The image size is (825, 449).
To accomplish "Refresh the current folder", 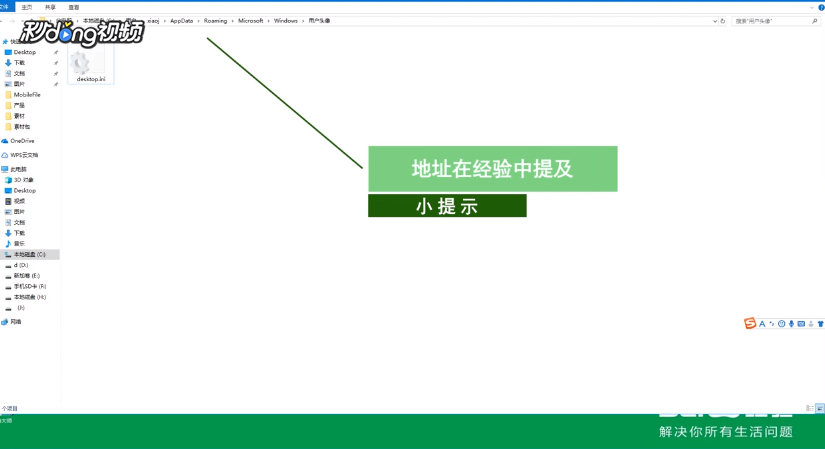I will point(722,21).
